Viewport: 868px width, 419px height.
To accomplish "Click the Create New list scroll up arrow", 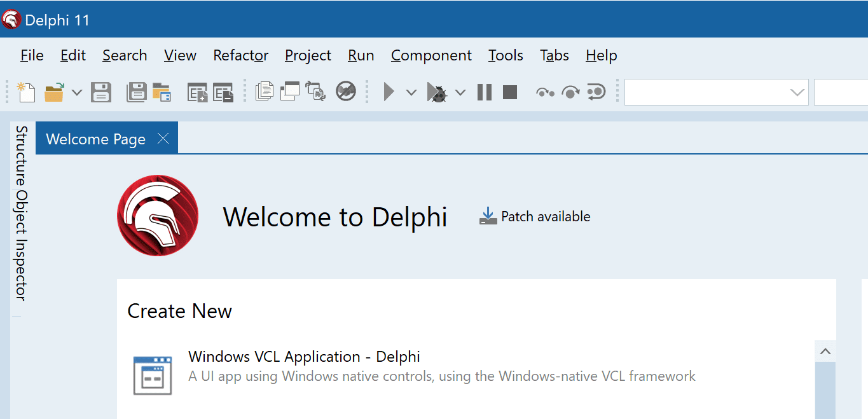I will pyautogui.click(x=825, y=351).
